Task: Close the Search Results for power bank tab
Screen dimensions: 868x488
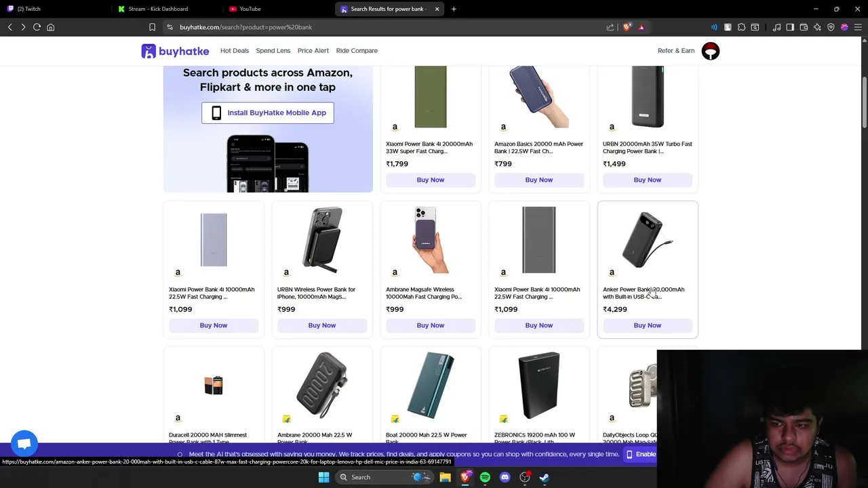Action: click(x=437, y=9)
